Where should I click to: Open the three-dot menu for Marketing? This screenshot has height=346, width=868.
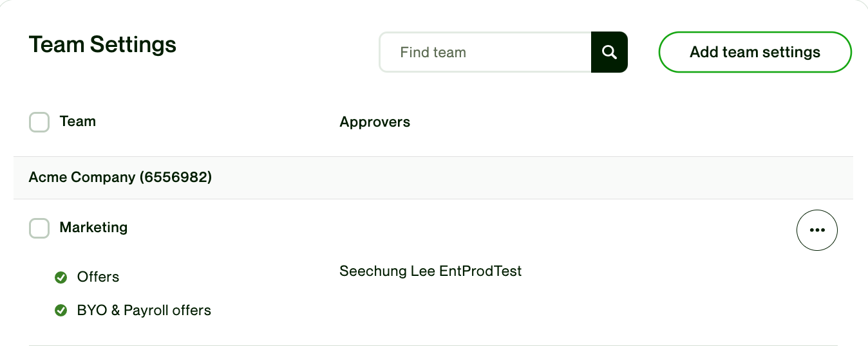(x=816, y=230)
